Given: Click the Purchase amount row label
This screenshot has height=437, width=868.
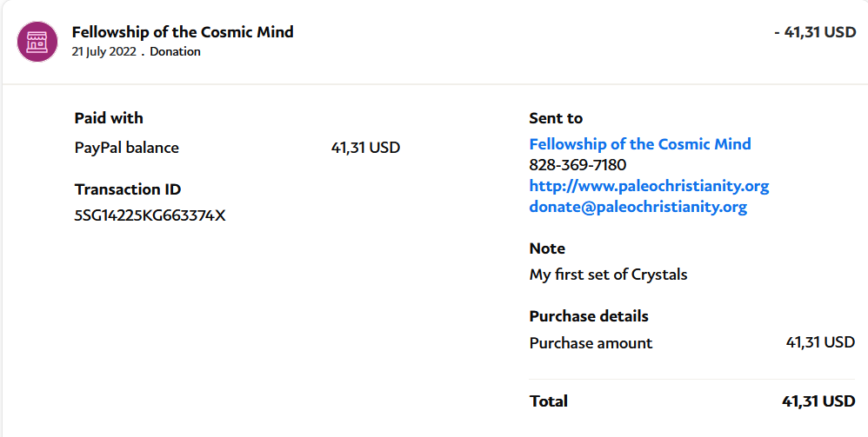Looking at the screenshot, I should click(591, 343).
